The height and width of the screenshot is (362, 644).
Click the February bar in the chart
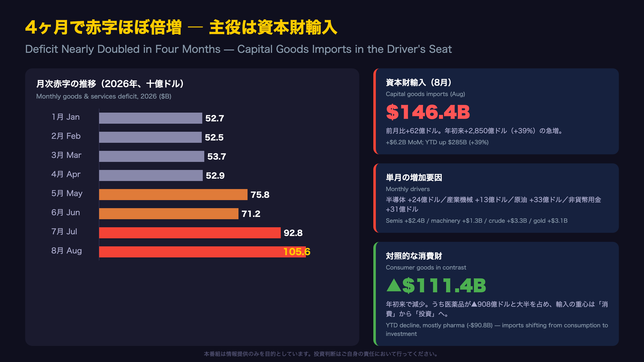coord(150,137)
